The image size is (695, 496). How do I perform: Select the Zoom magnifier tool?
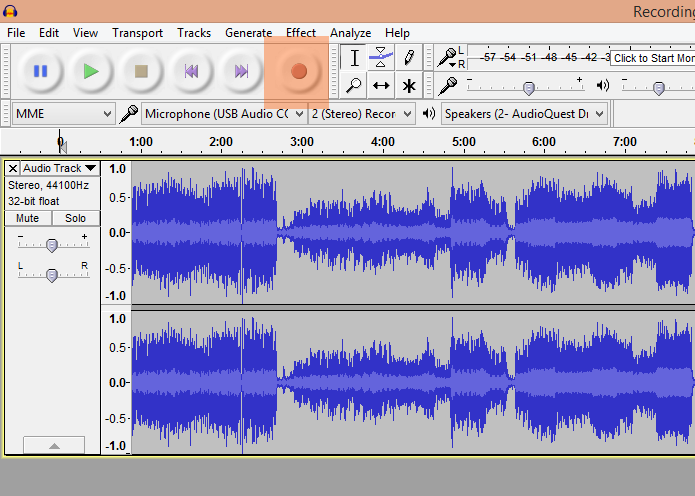pyautogui.click(x=354, y=85)
